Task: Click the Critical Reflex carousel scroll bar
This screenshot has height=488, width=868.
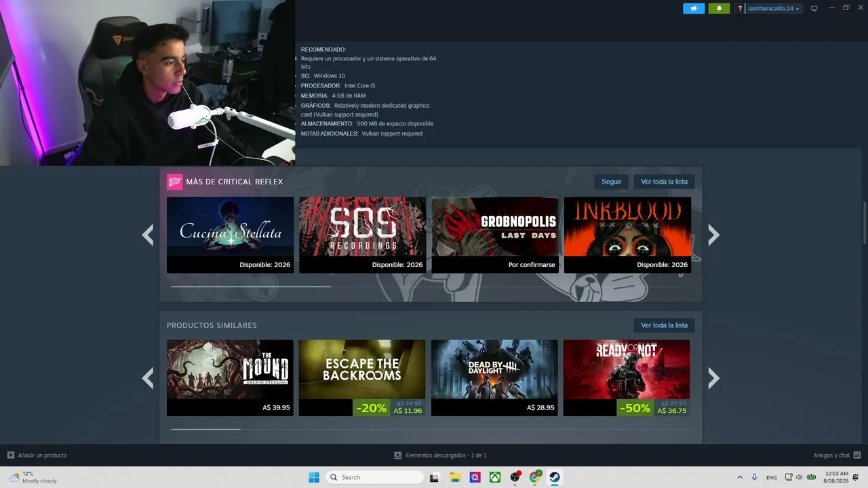Action: pyautogui.click(x=251, y=287)
